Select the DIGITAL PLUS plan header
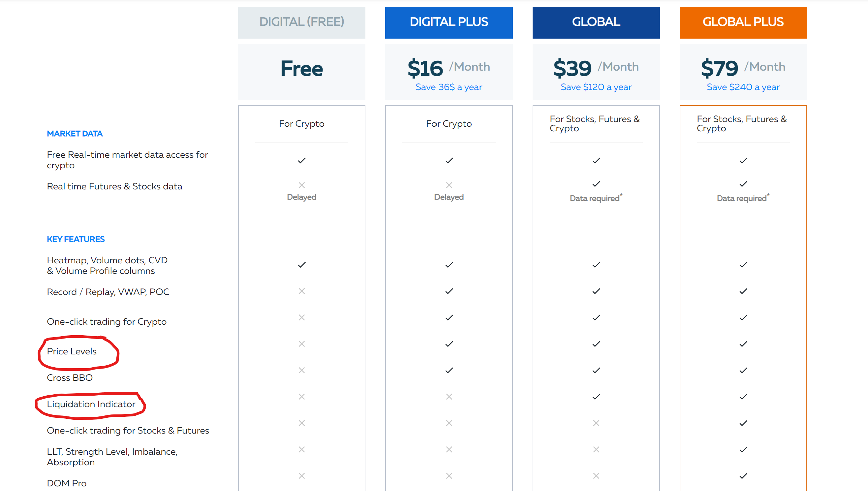 click(449, 22)
